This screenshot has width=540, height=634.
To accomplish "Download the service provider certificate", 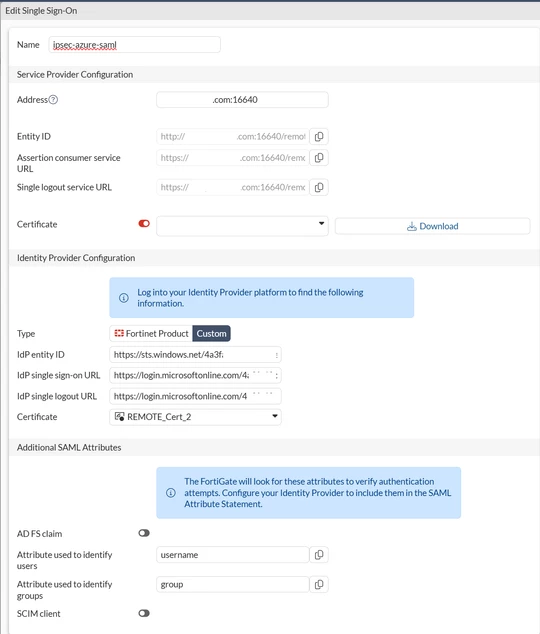I will pos(432,226).
